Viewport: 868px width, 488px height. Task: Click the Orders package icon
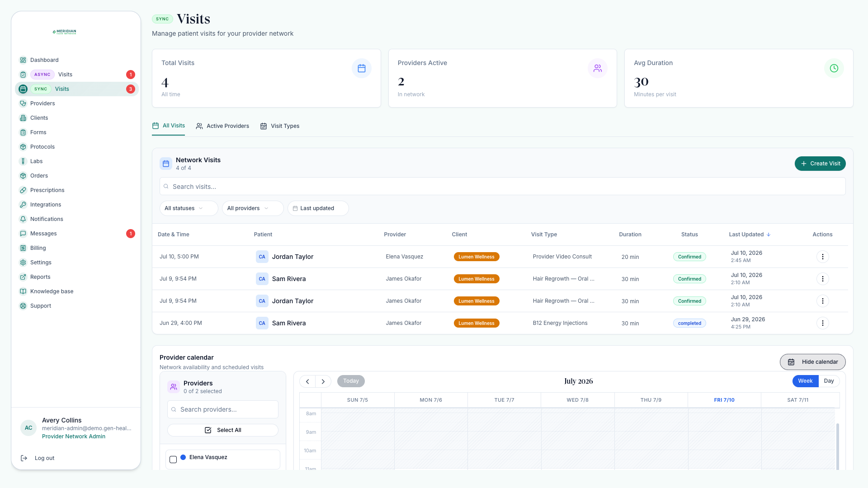coord(23,176)
